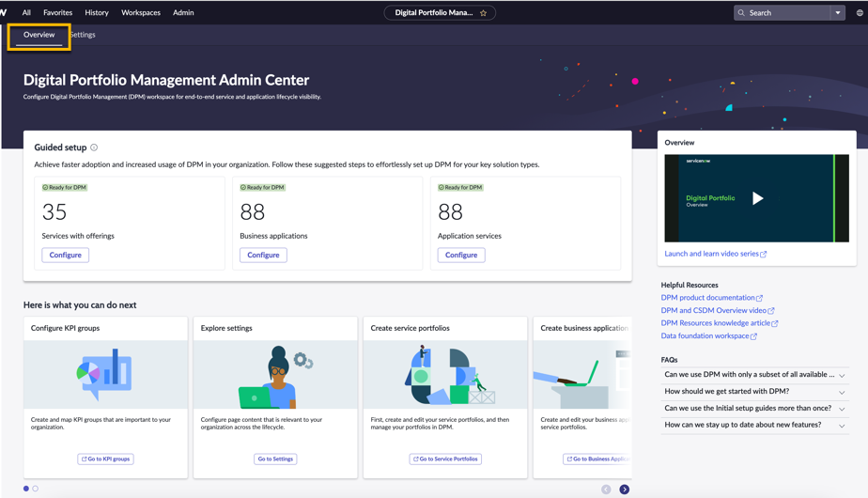Click Go to Settings button
This screenshot has width=868, height=498.
pyautogui.click(x=275, y=459)
